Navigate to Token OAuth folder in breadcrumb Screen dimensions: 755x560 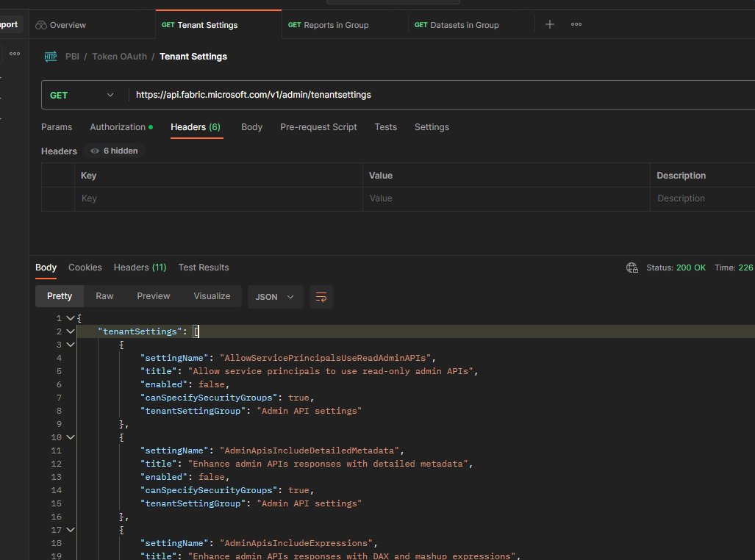pyautogui.click(x=119, y=57)
